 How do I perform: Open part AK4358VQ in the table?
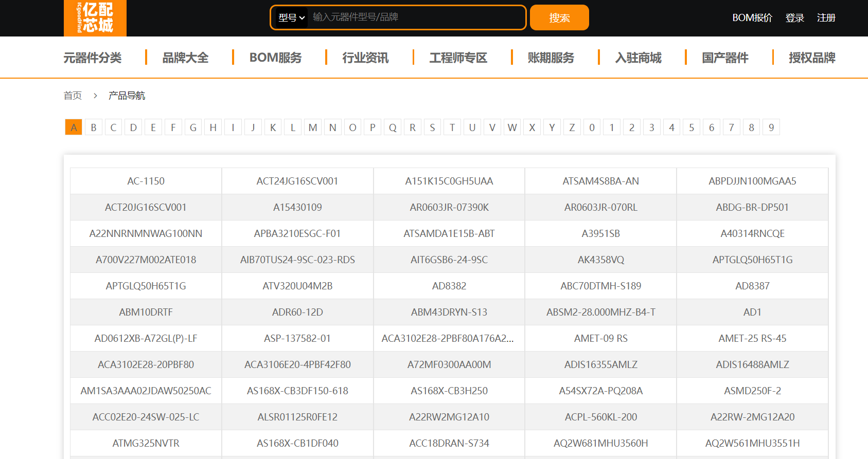pyautogui.click(x=600, y=260)
